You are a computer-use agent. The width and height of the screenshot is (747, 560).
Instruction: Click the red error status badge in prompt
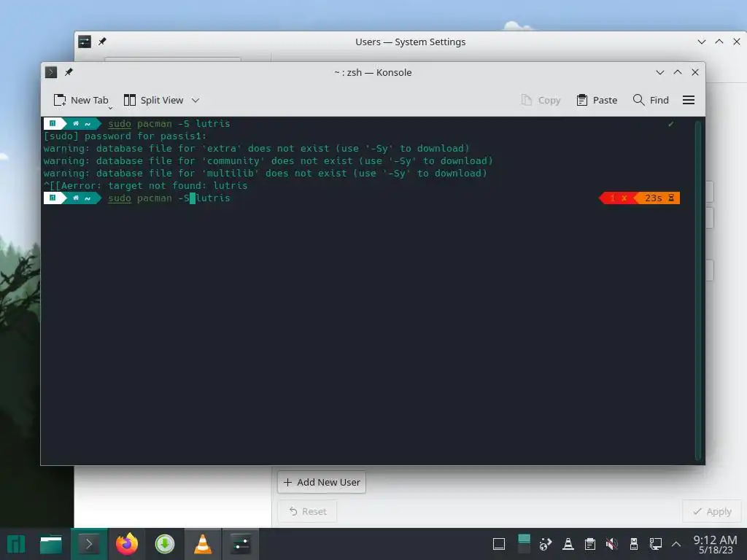tap(617, 198)
